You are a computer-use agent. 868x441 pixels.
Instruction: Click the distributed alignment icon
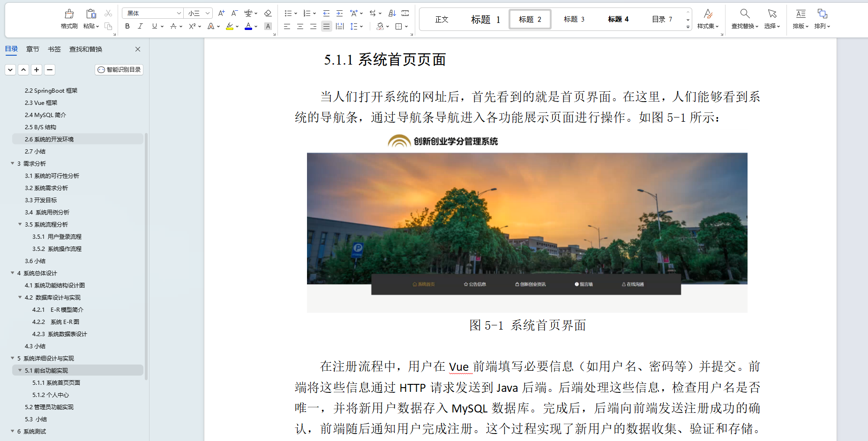pyautogui.click(x=340, y=26)
